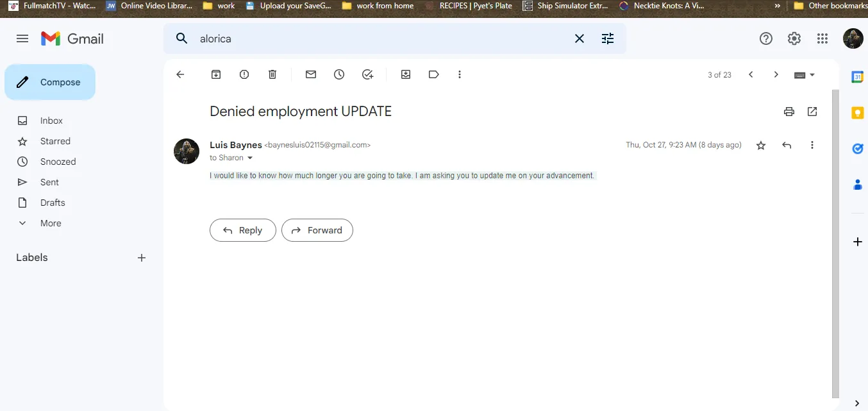
Task: Archive this email using the toolbar icon
Action: pos(216,74)
